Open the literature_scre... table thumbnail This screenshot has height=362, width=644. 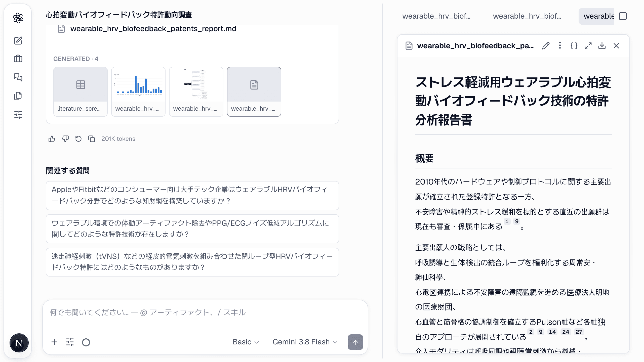click(80, 92)
